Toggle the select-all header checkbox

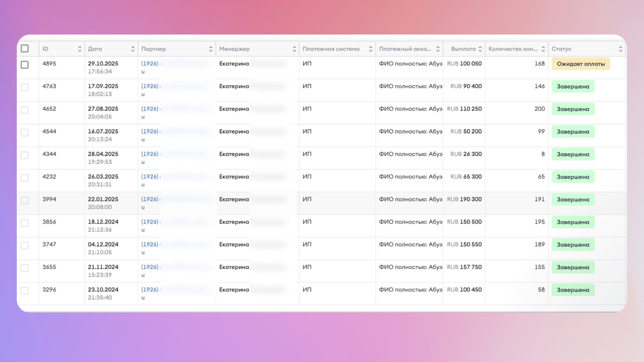(x=24, y=49)
